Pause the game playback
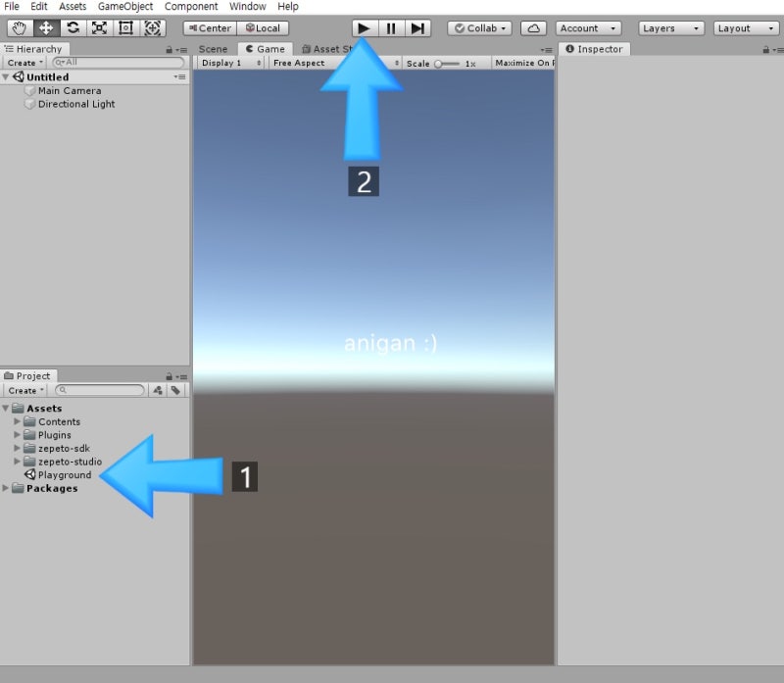Image resolution: width=784 pixels, height=683 pixels. pyautogui.click(x=391, y=28)
